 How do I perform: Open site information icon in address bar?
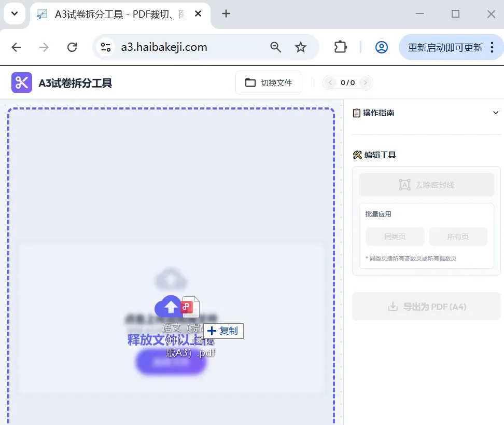tap(106, 47)
